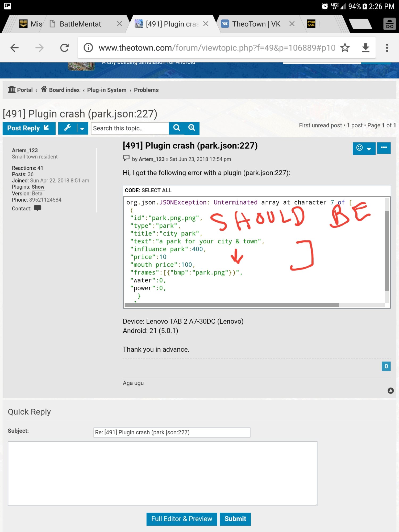Image resolution: width=399 pixels, height=532 pixels.
Task: Bookmark this page with the star
Action: pos(345,48)
